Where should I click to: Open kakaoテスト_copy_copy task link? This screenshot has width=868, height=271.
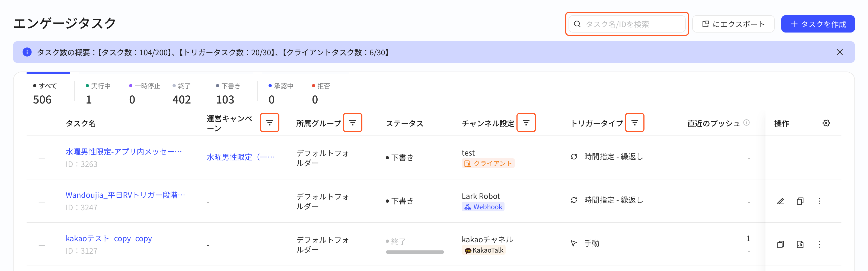[x=108, y=239]
